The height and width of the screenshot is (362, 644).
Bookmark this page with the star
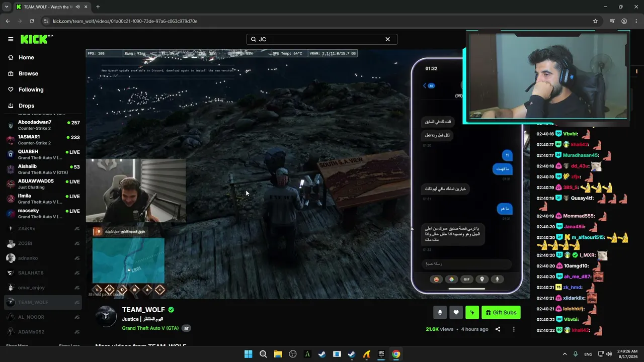[x=595, y=21]
